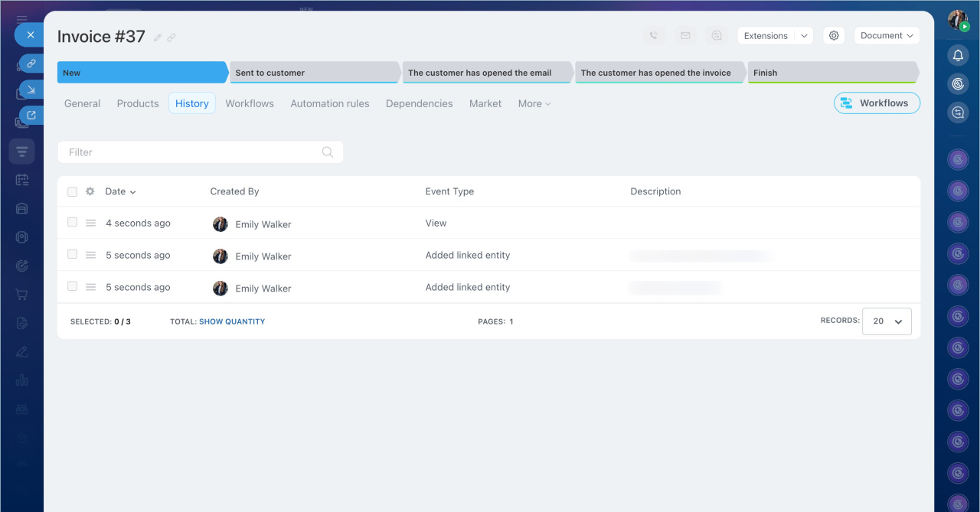
Task: Open grid settings gear in the table header
Action: [90, 191]
